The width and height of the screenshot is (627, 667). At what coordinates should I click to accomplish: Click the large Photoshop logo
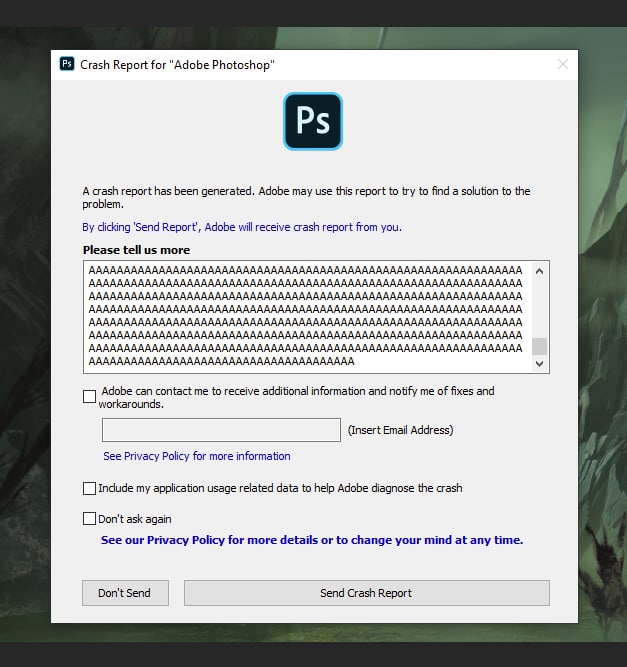point(313,121)
